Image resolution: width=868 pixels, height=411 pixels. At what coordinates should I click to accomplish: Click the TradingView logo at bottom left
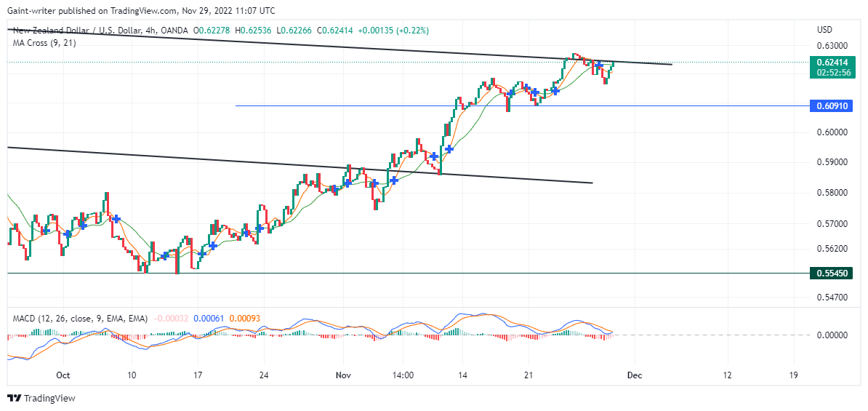point(41,398)
